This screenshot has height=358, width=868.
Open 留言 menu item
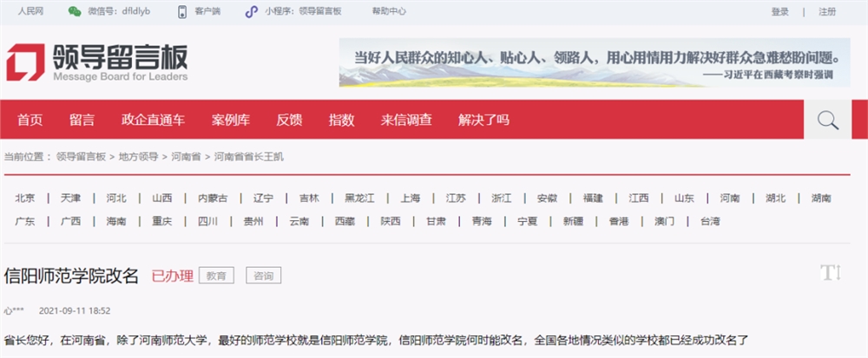point(82,120)
